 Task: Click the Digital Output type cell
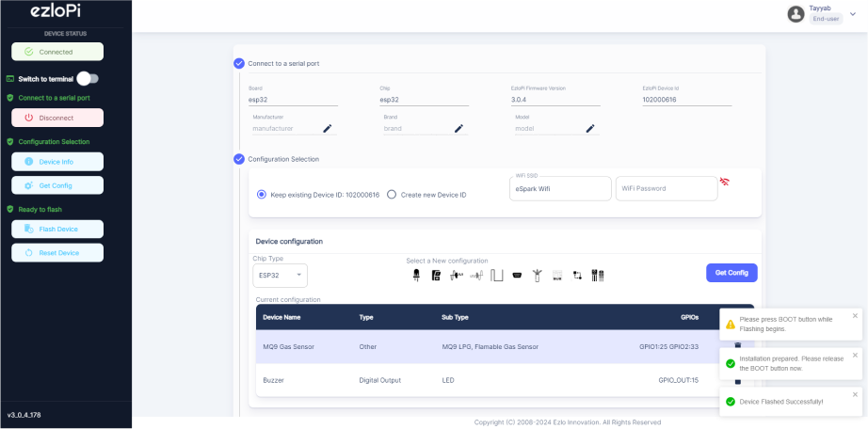[x=379, y=380]
